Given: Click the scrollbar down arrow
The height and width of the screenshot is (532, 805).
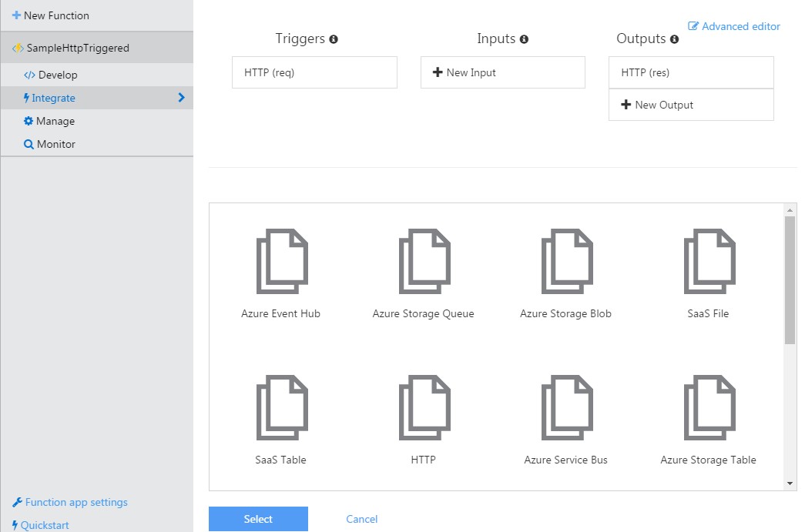Looking at the screenshot, I should [x=790, y=483].
